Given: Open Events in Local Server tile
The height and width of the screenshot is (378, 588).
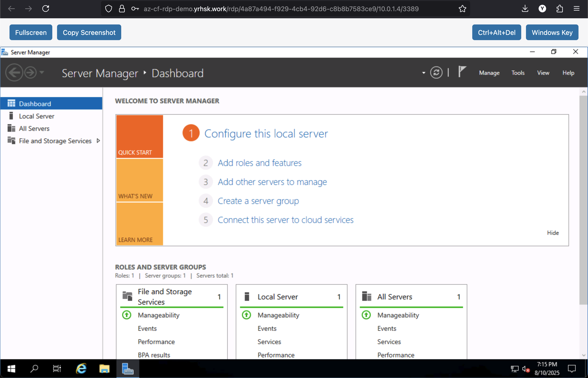Looking at the screenshot, I should click(x=267, y=328).
